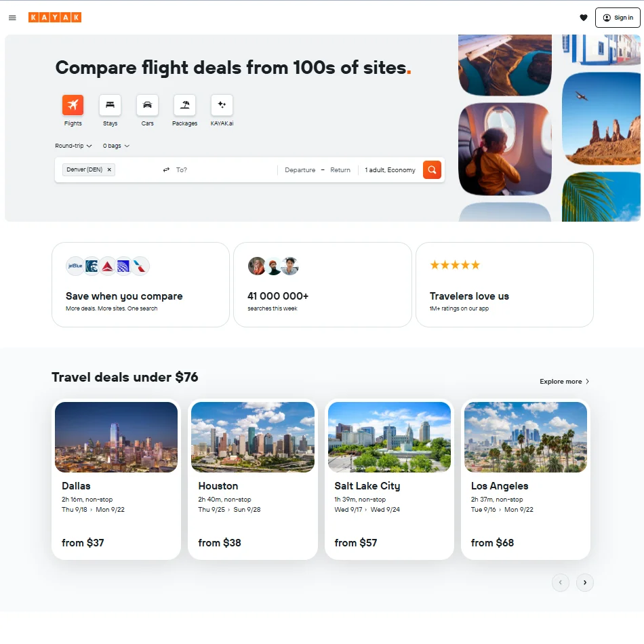Open the Departure date field

(300, 170)
